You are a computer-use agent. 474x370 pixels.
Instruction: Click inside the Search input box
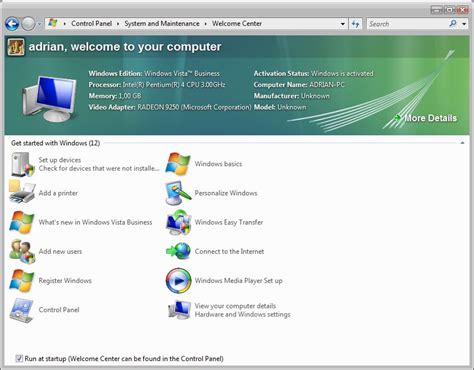coord(407,24)
